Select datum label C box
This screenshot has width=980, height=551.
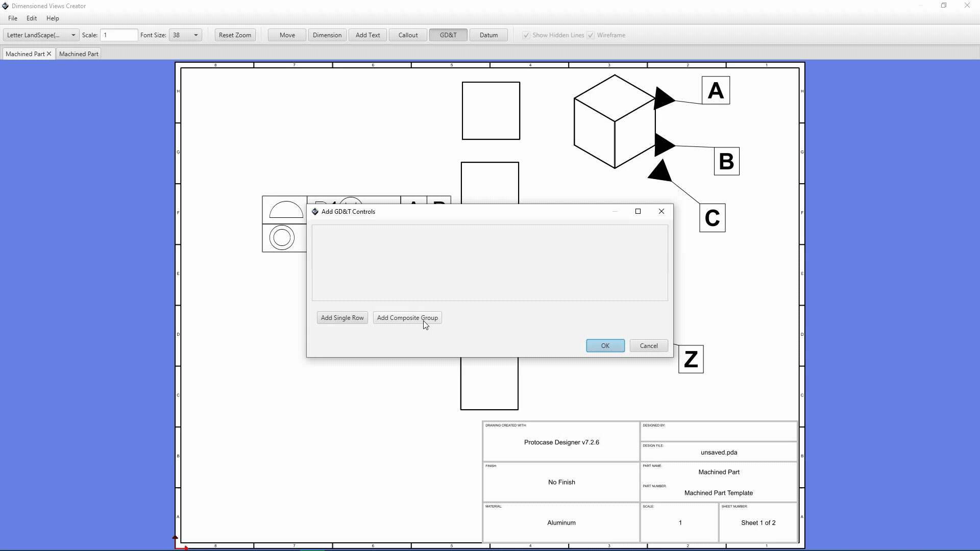712,218
